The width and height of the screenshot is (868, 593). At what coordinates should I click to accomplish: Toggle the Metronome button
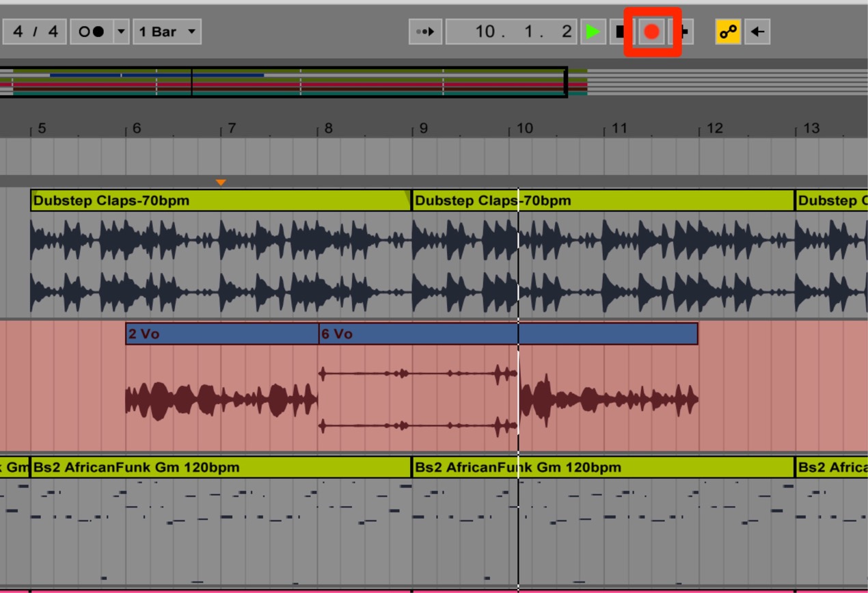click(92, 31)
